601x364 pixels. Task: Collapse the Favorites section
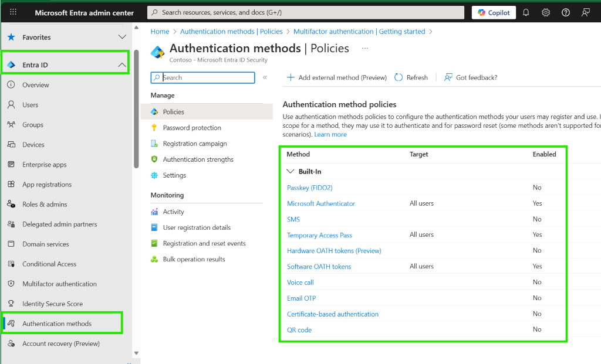point(121,36)
